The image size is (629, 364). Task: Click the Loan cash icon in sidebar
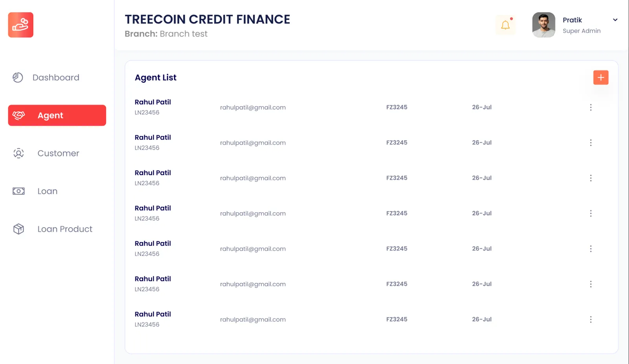click(x=18, y=191)
